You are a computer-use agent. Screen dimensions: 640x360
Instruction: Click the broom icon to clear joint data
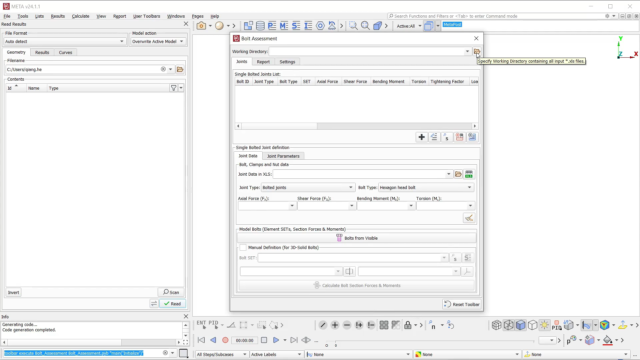coord(469,218)
